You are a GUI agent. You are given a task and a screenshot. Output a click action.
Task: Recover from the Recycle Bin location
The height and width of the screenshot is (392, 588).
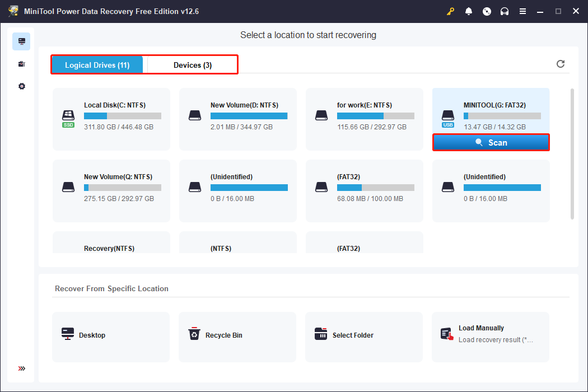(237, 337)
